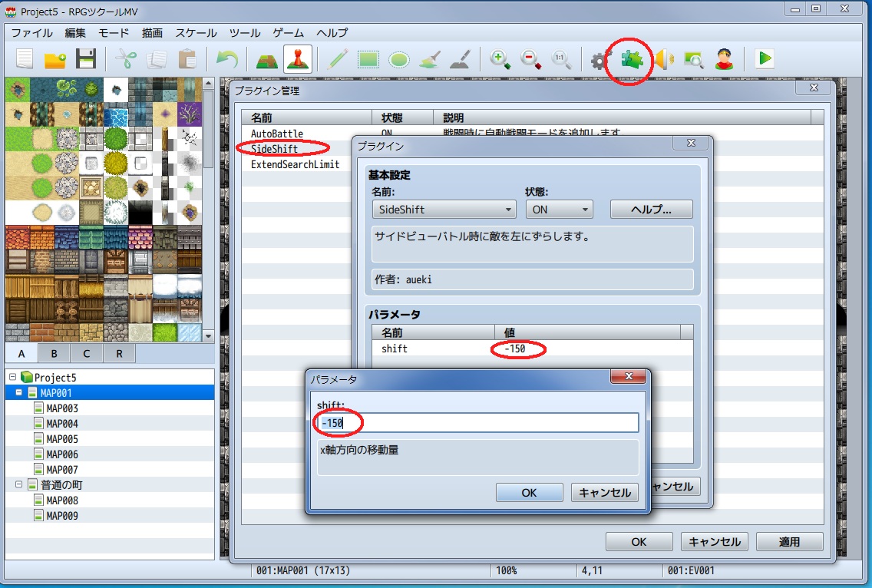The height and width of the screenshot is (588, 872).
Task: Collapse the 普通の町 tree node
Action: click(x=19, y=484)
